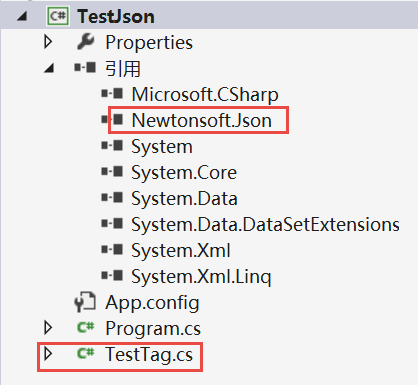Expand the Program.cs file node

(48, 328)
